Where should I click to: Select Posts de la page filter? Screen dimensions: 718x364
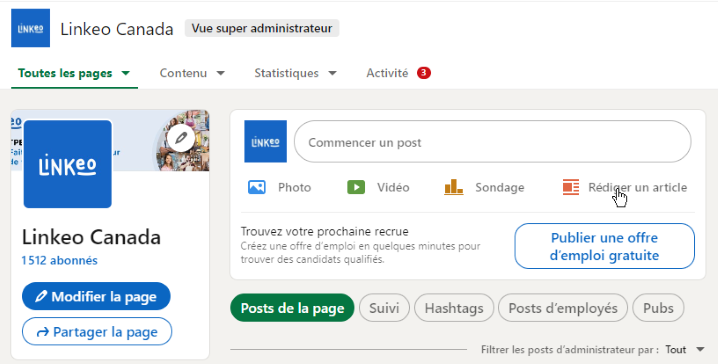[x=292, y=308]
